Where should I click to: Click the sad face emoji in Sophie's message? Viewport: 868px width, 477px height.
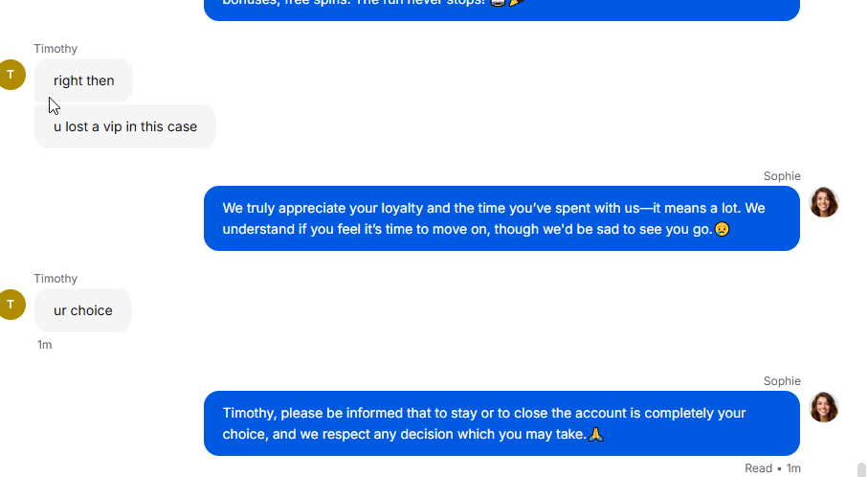pyautogui.click(x=722, y=229)
